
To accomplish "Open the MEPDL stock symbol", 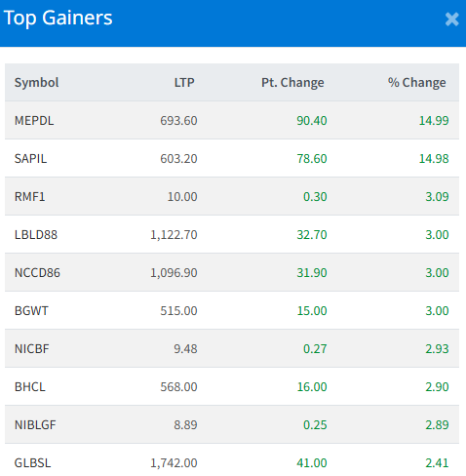I will [34, 121].
